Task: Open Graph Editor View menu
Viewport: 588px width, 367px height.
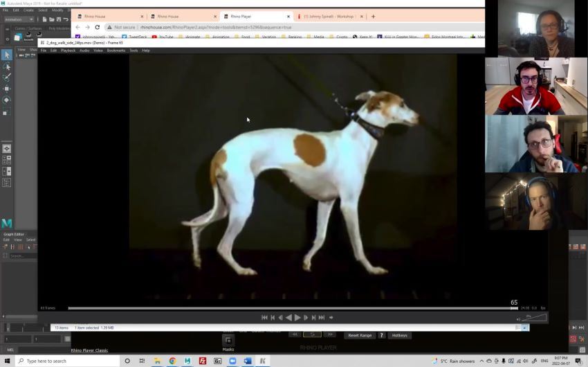Action: click(17, 240)
